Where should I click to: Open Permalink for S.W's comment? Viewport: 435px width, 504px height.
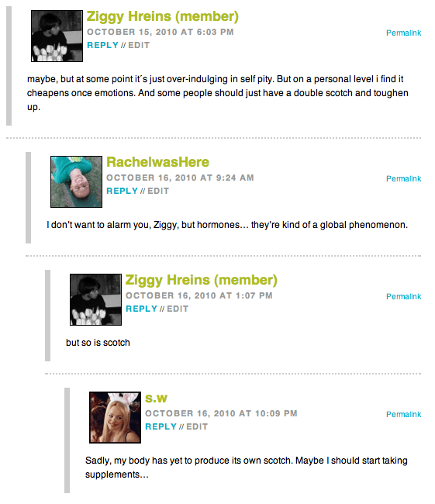tap(403, 414)
